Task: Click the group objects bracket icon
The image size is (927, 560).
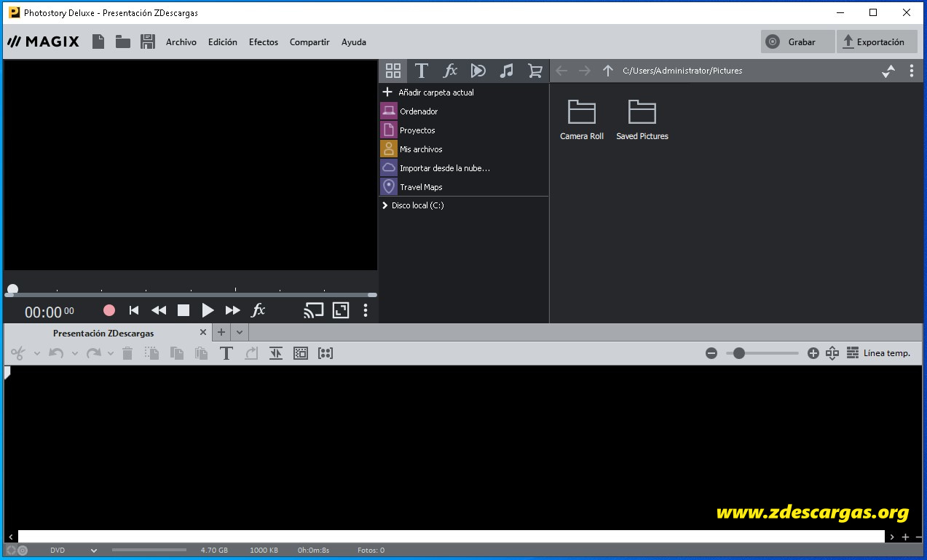Action: coord(326,353)
